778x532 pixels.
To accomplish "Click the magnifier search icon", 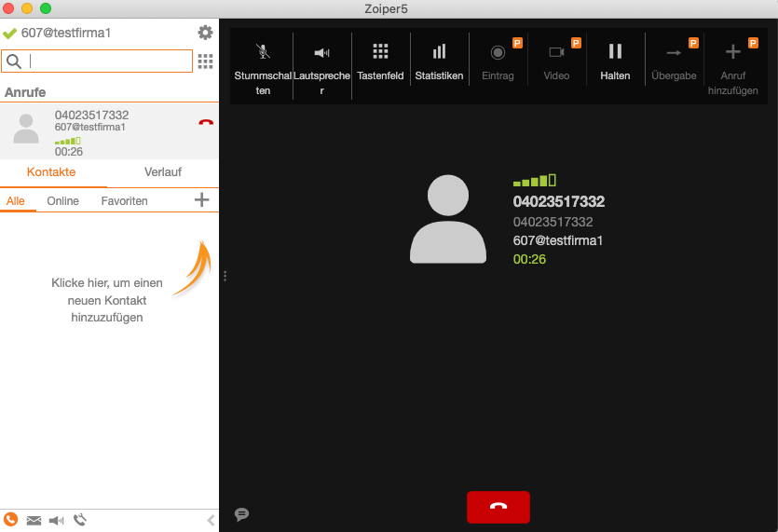I will pyautogui.click(x=14, y=61).
